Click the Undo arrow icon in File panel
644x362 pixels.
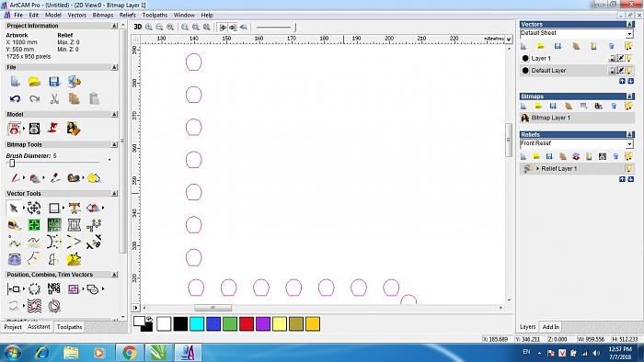tap(16, 98)
